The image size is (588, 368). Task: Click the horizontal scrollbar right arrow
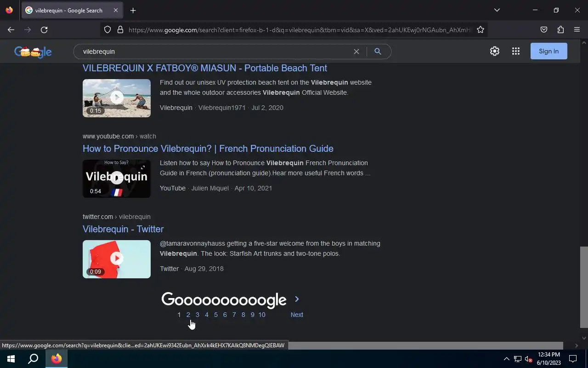pyautogui.click(x=577, y=345)
